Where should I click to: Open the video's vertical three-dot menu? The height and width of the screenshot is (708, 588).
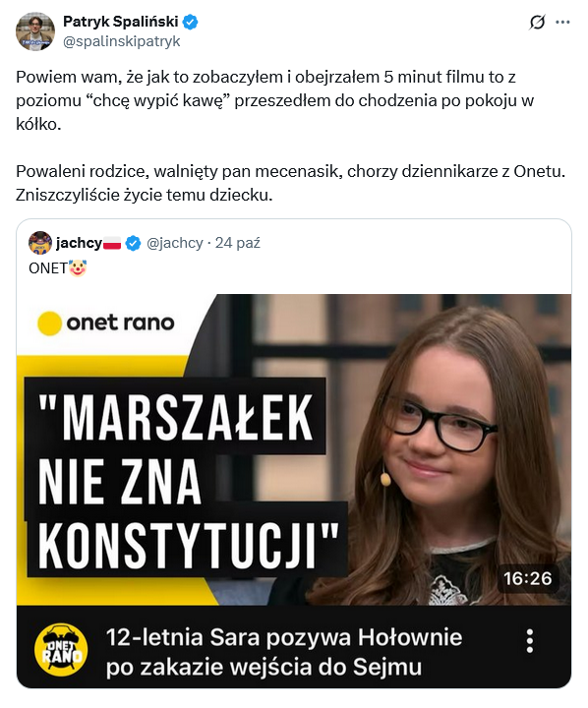(530, 641)
